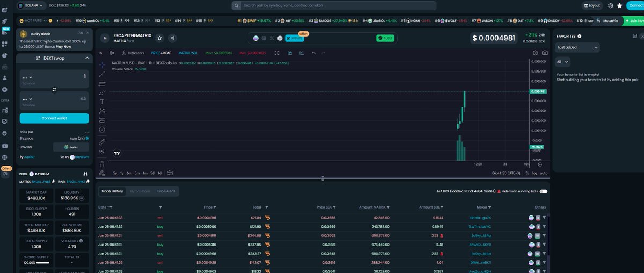The width and height of the screenshot is (644, 273).
Task: Add ESCAPETHEMATRIX pair to favorites star
Action: pyautogui.click(x=159, y=38)
